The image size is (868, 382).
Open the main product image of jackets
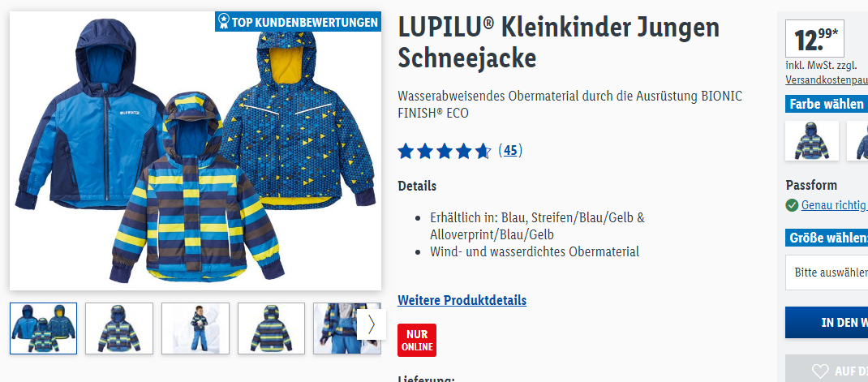coord(196,151)
